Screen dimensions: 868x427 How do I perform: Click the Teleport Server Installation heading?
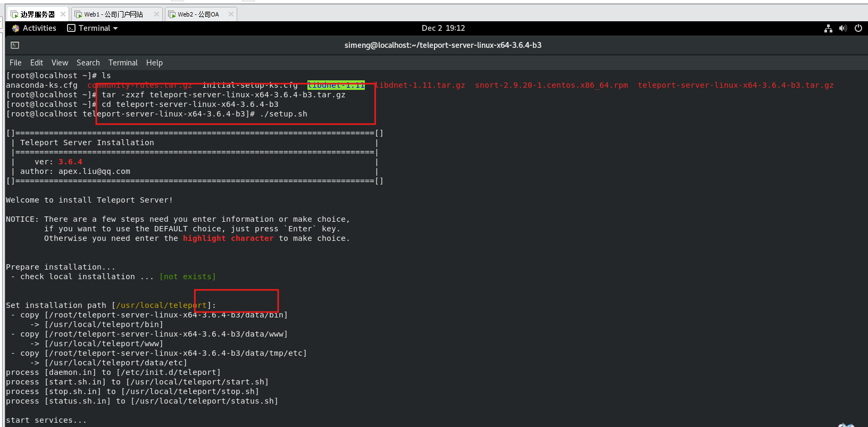(87, 143)
